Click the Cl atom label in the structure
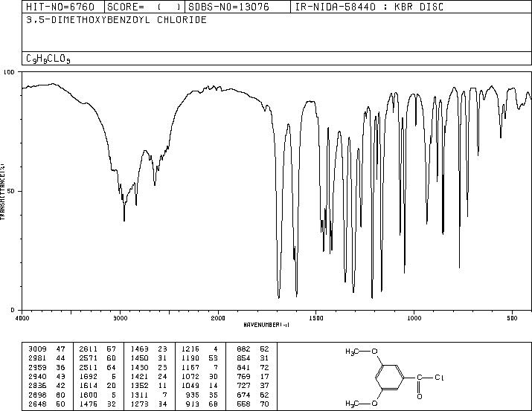 [439, 378]
